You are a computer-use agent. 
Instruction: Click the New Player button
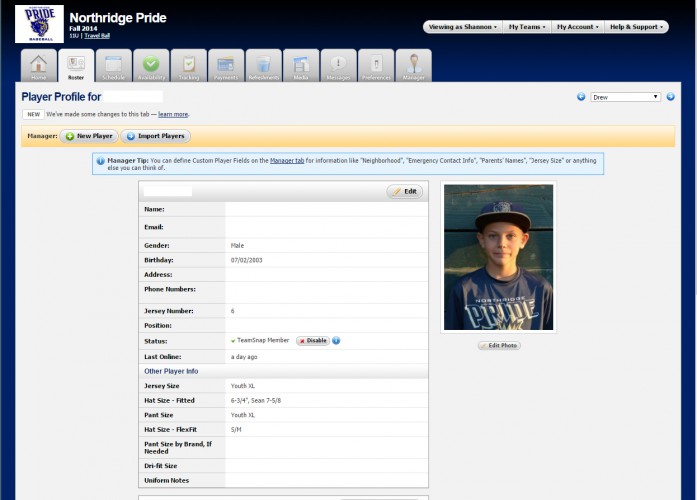click(89, 136)
